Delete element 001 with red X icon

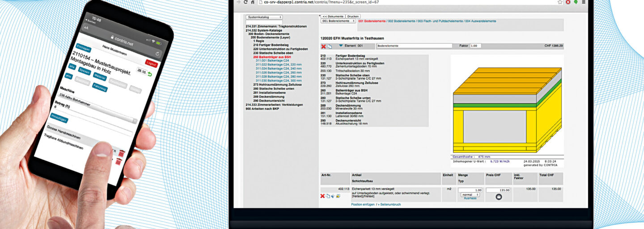coord(323,46)
